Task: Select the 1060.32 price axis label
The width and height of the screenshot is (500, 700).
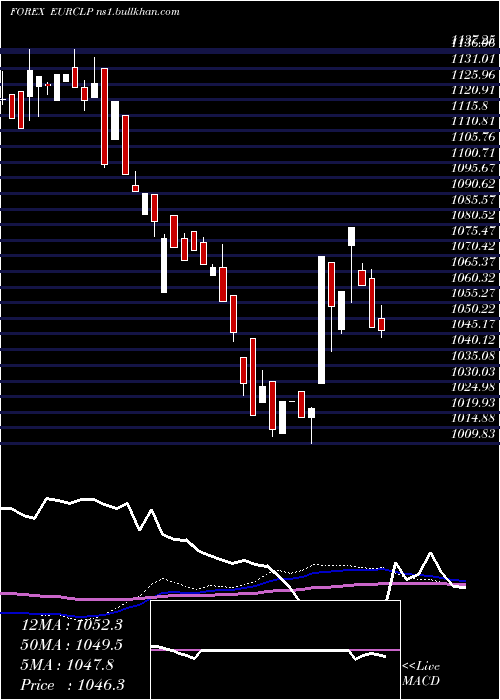Action: coord(473,278)
